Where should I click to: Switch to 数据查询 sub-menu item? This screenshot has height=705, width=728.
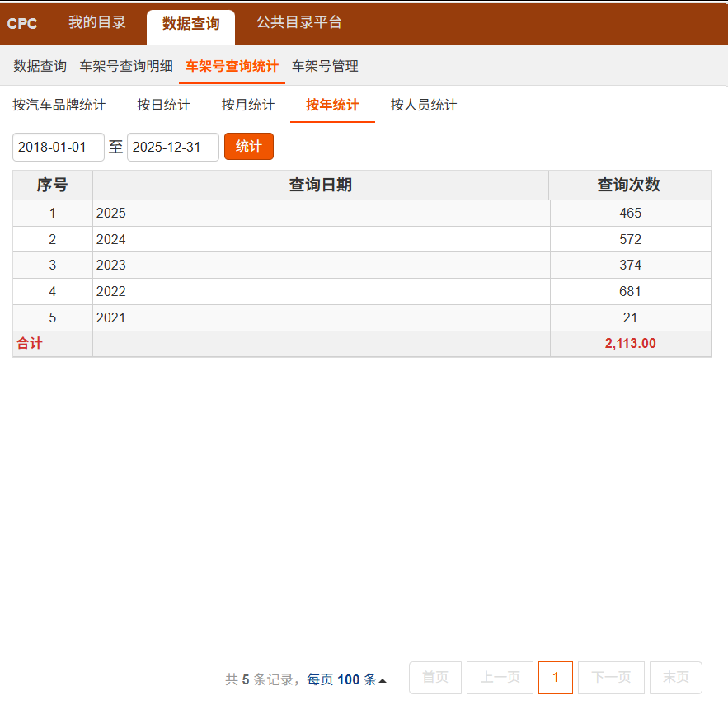point(40,66)
